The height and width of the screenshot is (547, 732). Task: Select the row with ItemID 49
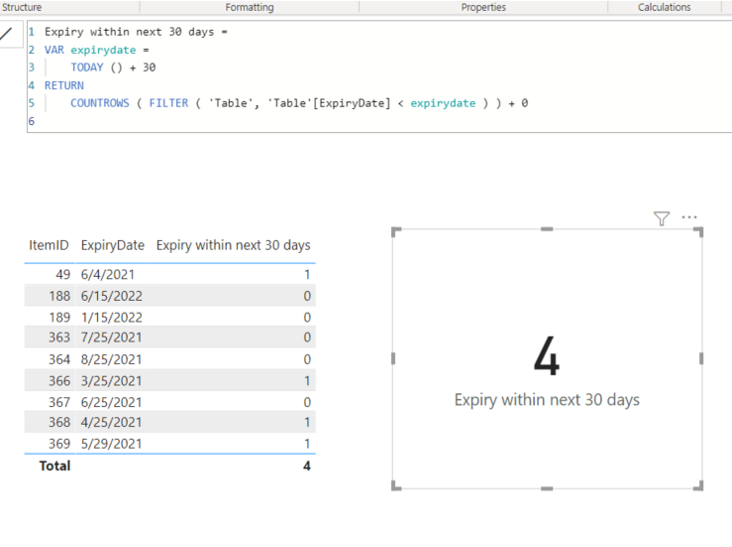170,274
